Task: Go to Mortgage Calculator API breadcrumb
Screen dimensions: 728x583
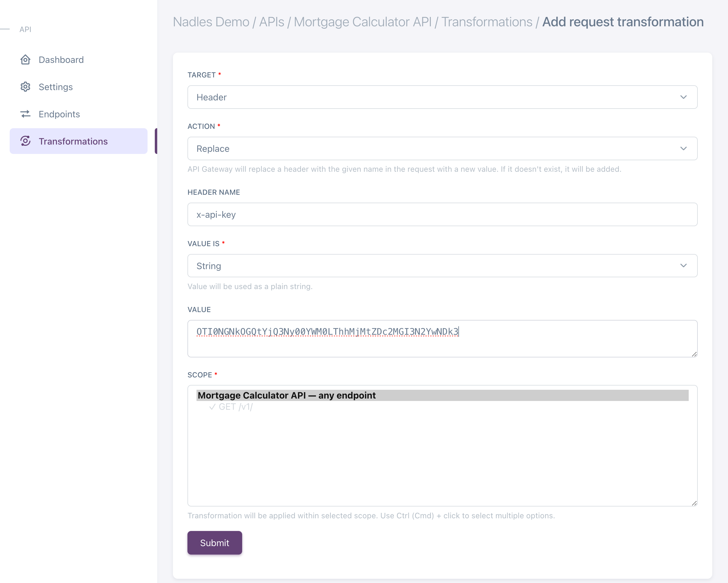Action: point(362,22)
